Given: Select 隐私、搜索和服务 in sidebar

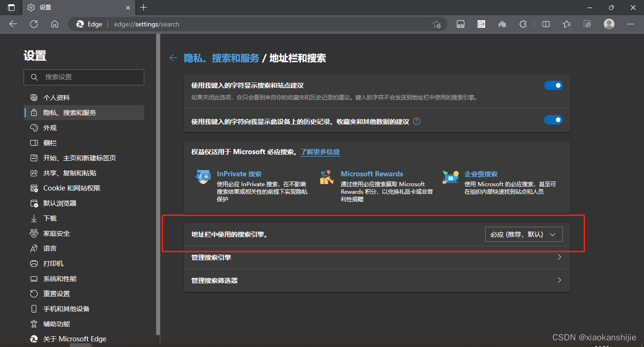Looking at the screenshot, I should pyautogui.click(x=84, y=113).
